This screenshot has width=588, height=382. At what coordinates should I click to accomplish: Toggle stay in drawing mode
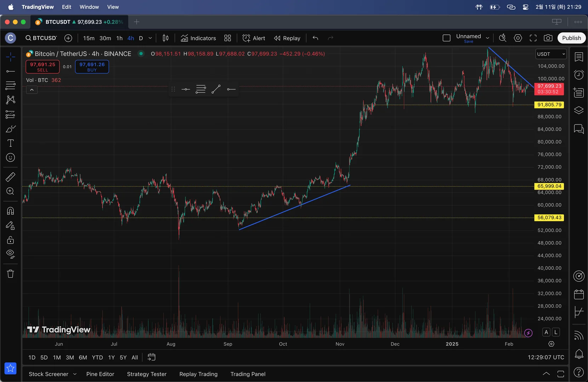pos(11,226)
